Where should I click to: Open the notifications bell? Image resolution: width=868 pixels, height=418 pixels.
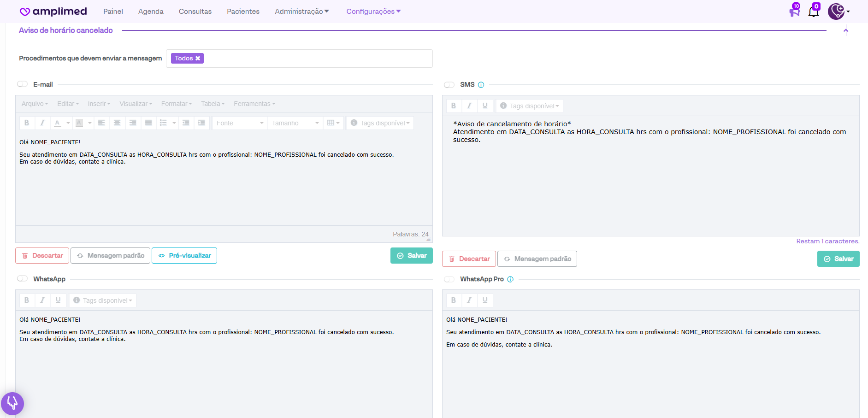point(814,12)
